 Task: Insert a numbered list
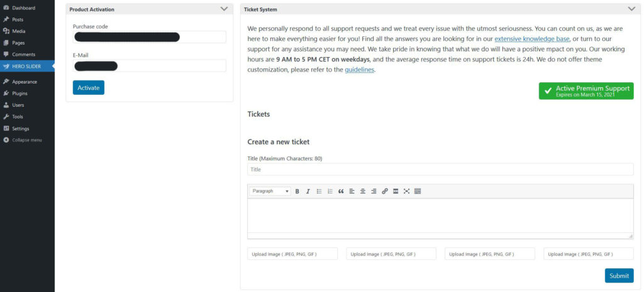[330, 191]
